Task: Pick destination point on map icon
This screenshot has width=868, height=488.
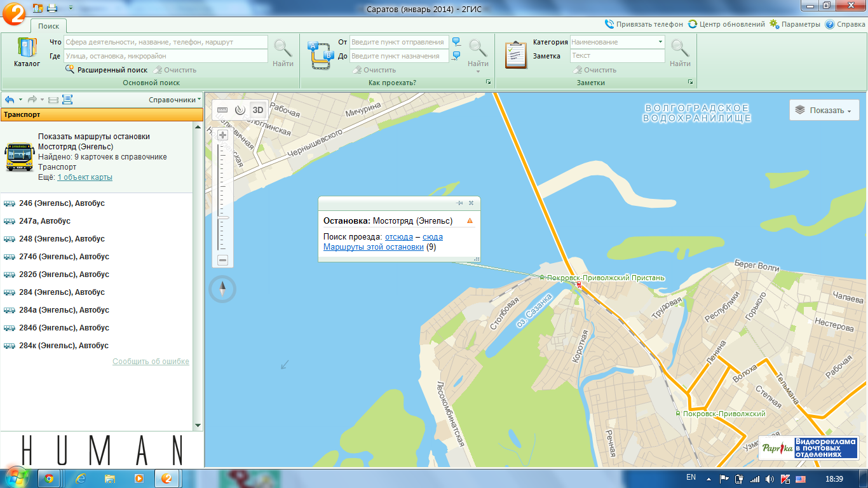Action: pos(456,56)
